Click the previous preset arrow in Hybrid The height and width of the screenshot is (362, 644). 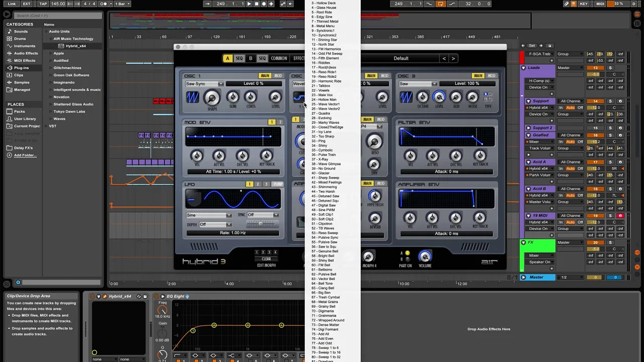coord(444,58)
